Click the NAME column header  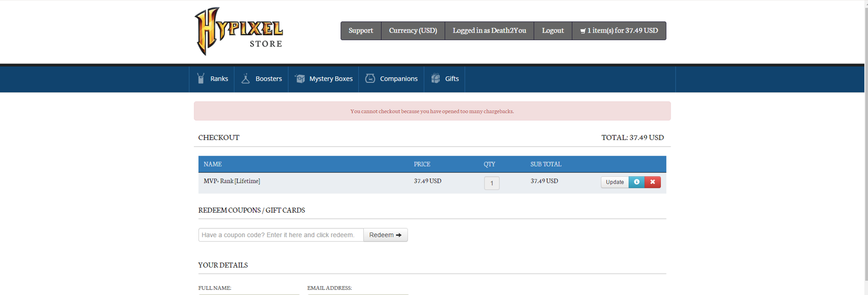213,164
